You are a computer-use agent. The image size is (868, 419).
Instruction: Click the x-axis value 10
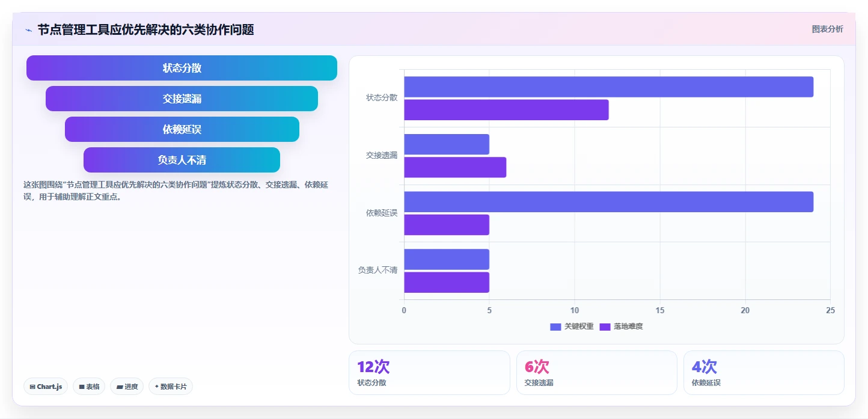[x=575, y=310]
